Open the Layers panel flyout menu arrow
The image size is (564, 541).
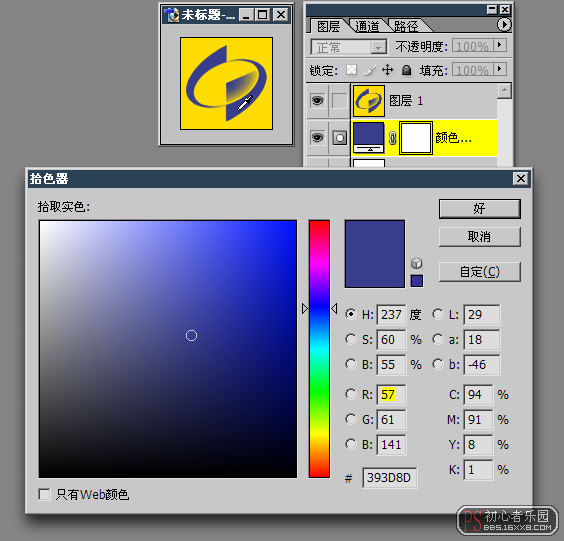pos(504,25)
